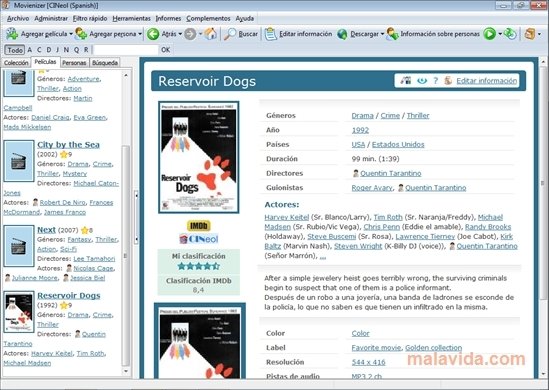Switch to the Colección tab
549x390 pixels.
click(16, 63)
